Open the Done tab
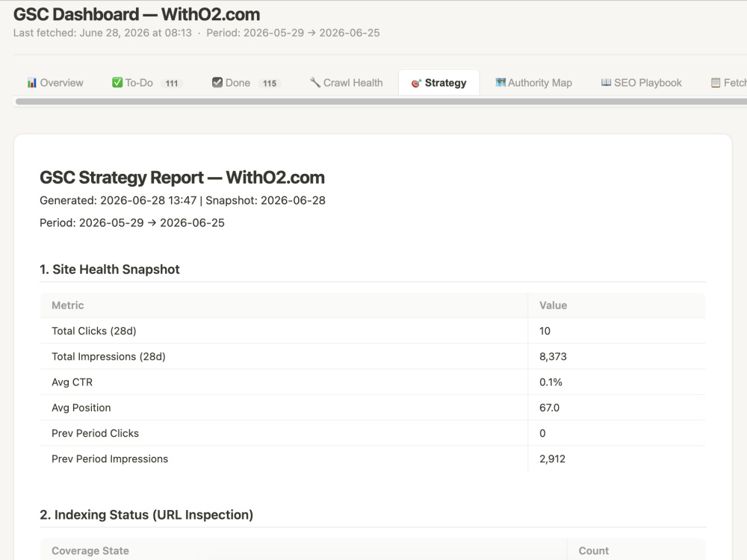 click(247, 83)
